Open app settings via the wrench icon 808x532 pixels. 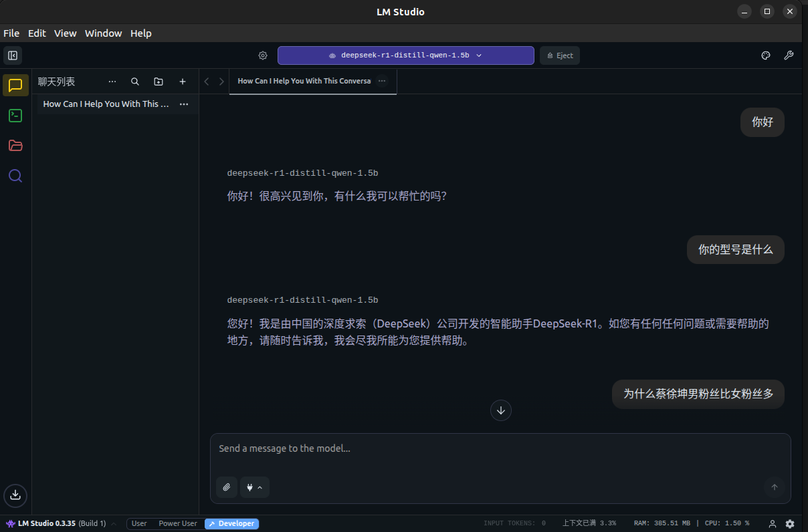(x=789, y=55)
